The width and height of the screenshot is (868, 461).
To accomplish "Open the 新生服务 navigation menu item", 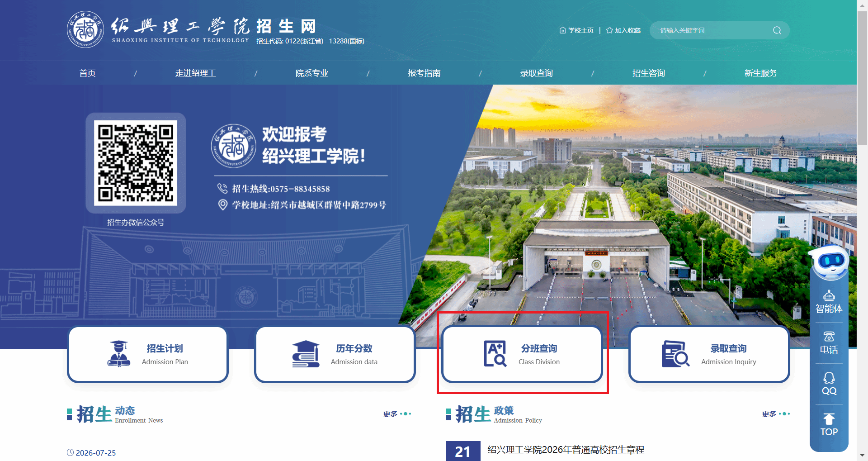I will click(x=760, y=73).
